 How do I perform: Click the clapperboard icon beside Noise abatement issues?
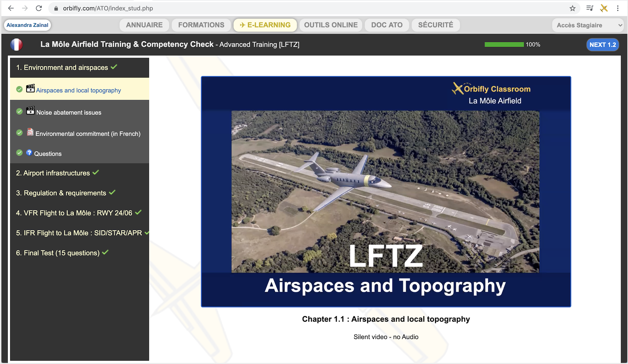[x=30, y=111]
